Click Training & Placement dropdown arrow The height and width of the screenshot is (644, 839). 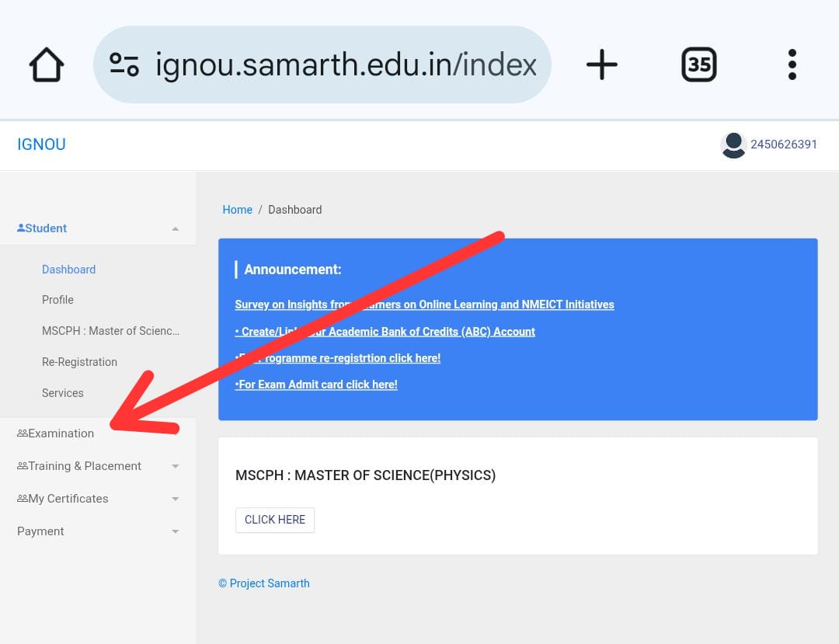[175, 467]
